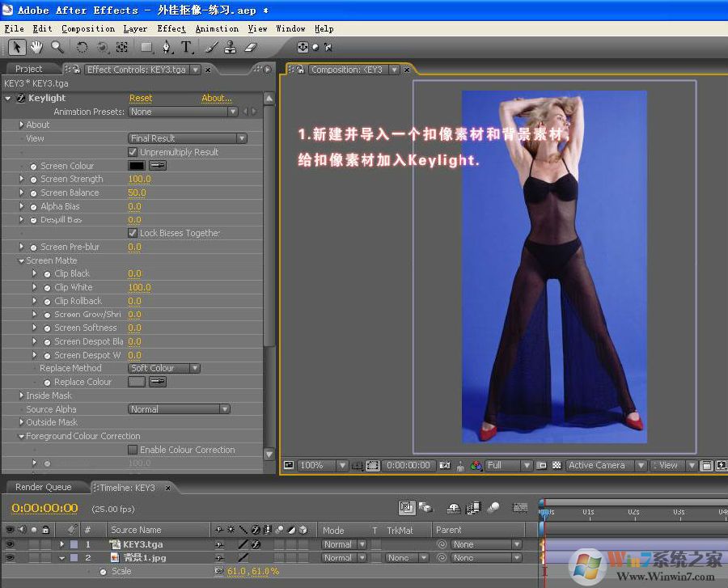Click the Screen Colour eyedropper
This screenshot has height=588, width=728.
pyautogui.click(x=157, y=166)
